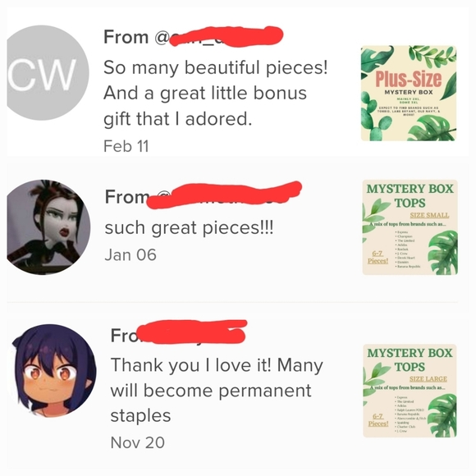Click the Nov 20 review date

pos(138,442)
